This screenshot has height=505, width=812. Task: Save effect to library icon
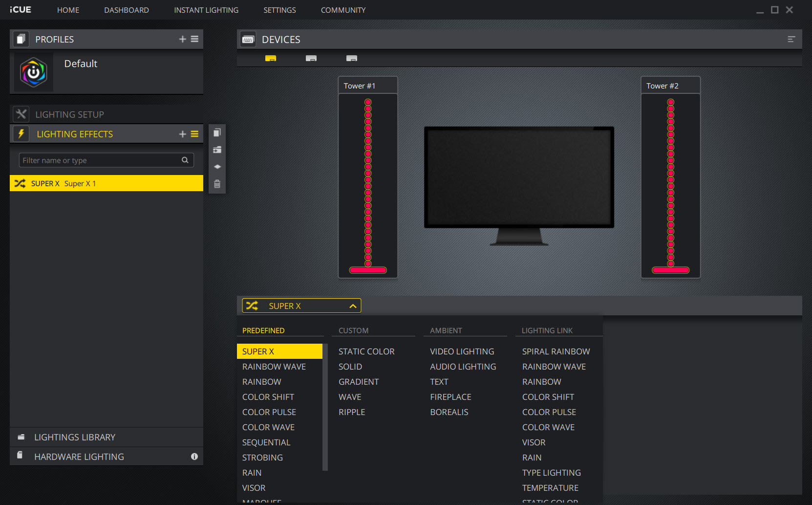(x=217, y=150)
